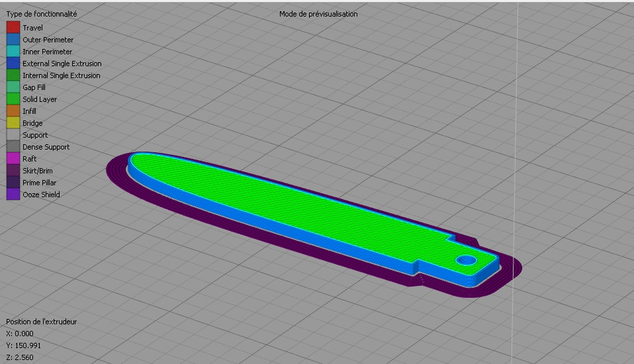The height and width of the screenshot is (364, 634).
Task: Click the "Travel" legend label
Action: (x=32, y=28)
